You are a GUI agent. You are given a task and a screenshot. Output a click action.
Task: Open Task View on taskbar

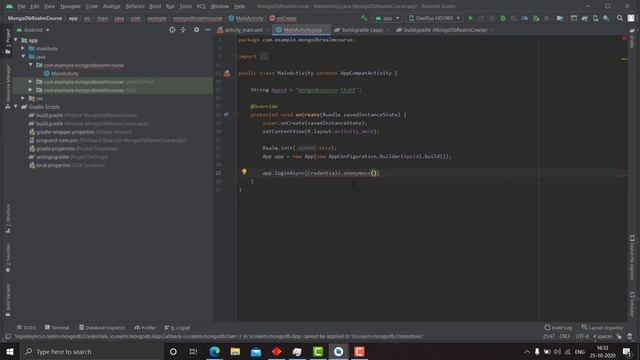193,351
